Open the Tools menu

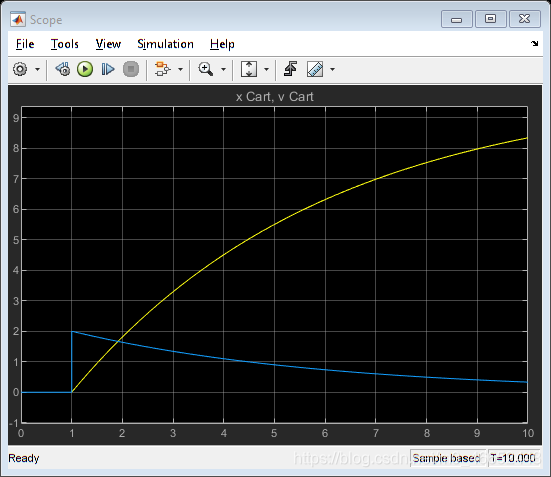pos(65,44)
